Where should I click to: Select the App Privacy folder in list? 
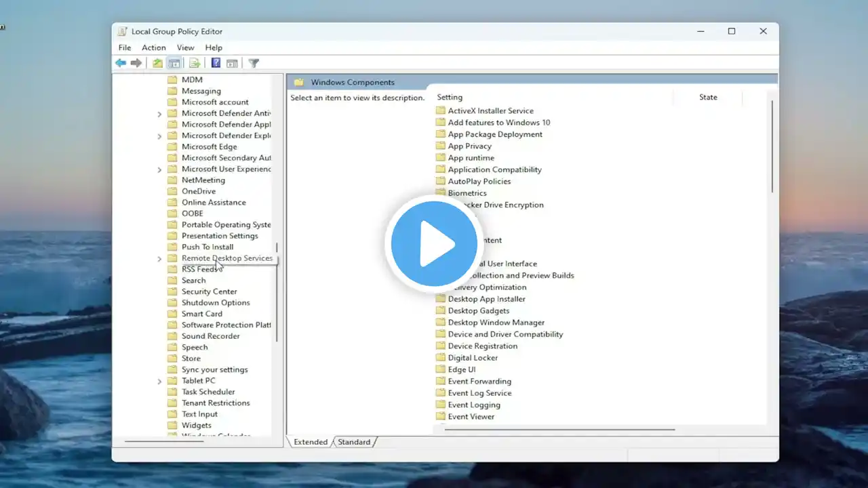[469, 146]
